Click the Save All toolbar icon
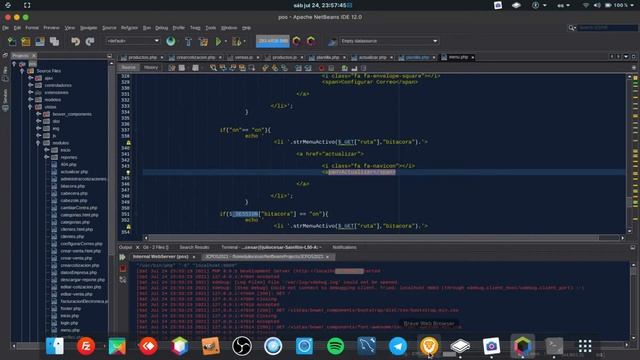640x360 pixels. coord(54,41)
